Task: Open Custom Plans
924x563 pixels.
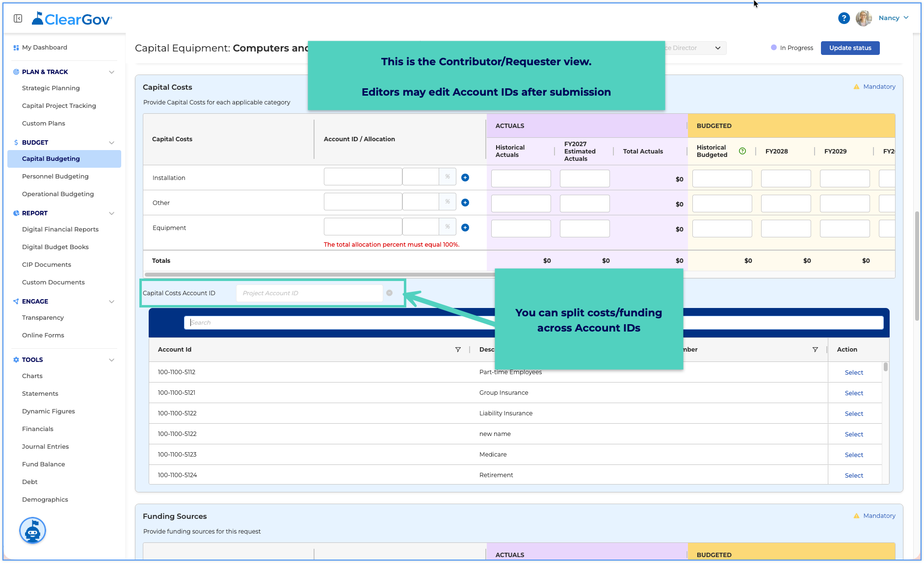Action: (44, 124)
